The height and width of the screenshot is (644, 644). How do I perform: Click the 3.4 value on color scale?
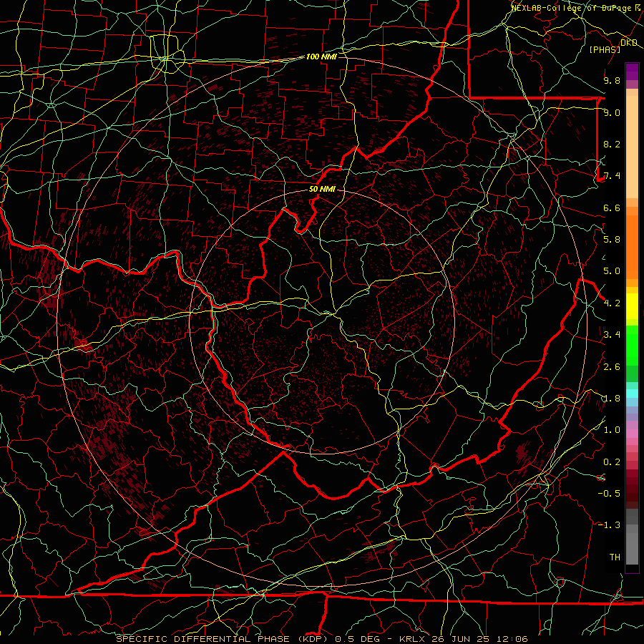coord(612,335)
